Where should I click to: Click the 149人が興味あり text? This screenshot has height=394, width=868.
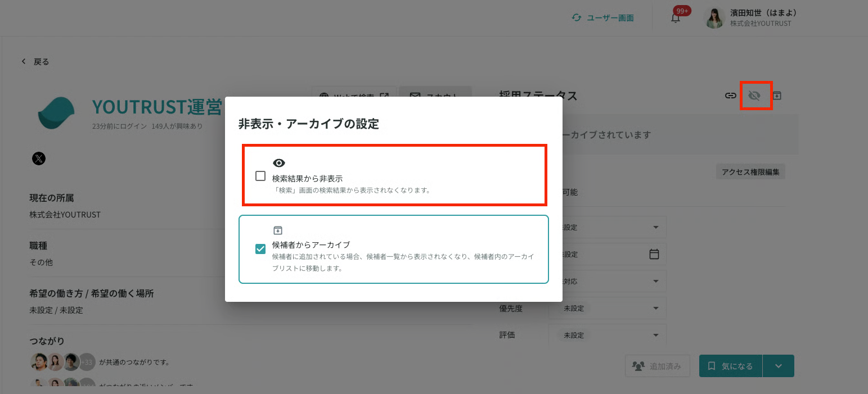pyautogui.click(x=177, y=126)
